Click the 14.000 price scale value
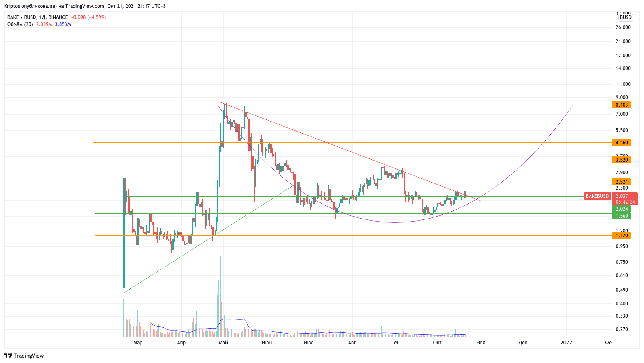644x363 pixels. coord(623,68)
